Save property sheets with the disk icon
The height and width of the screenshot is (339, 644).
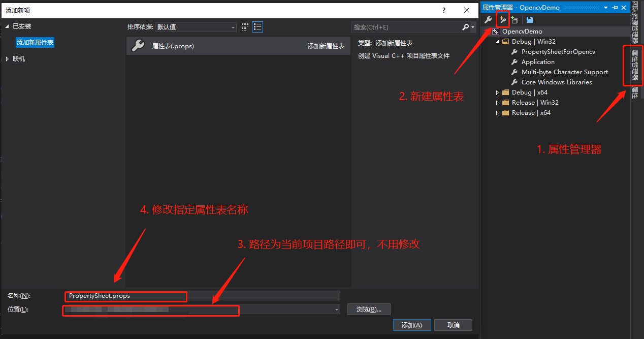click(x=530, y=20)
